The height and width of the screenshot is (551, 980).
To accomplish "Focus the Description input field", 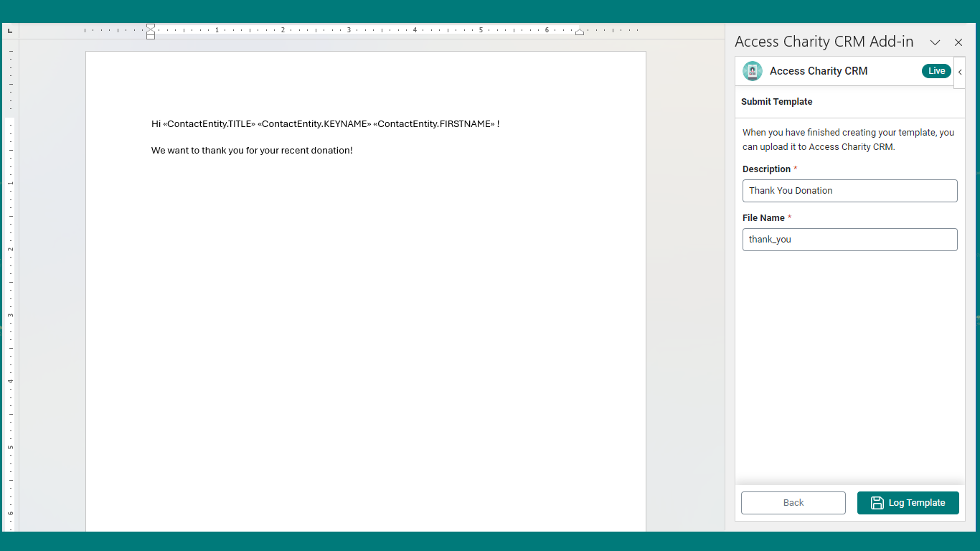I will tap(850, 191).
